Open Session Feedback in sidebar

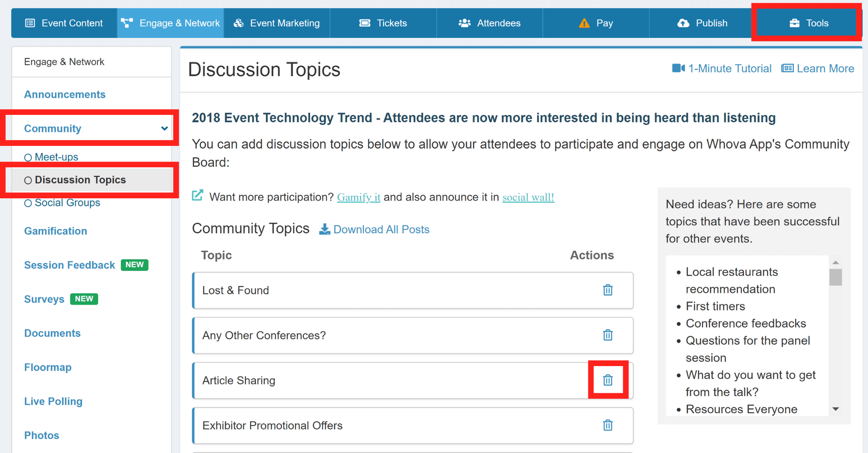pyautogui.click(x=69, y=265)
